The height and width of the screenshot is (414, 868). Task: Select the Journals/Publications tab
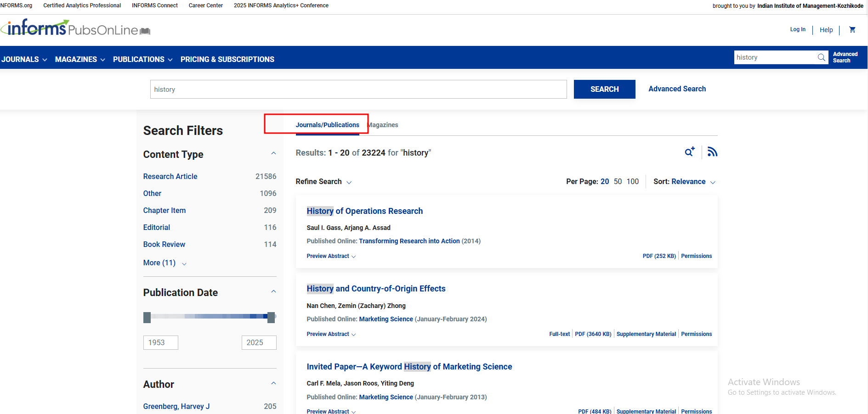[327, 125]
